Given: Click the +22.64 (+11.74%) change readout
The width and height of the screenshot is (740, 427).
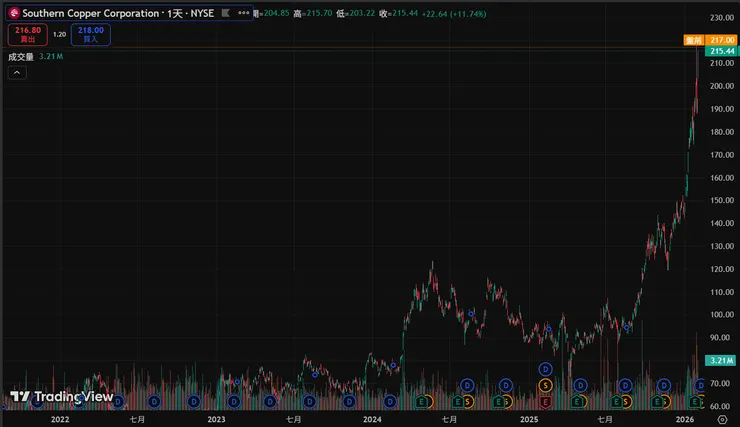Looking at the screenshot, I should coord(454,14).
